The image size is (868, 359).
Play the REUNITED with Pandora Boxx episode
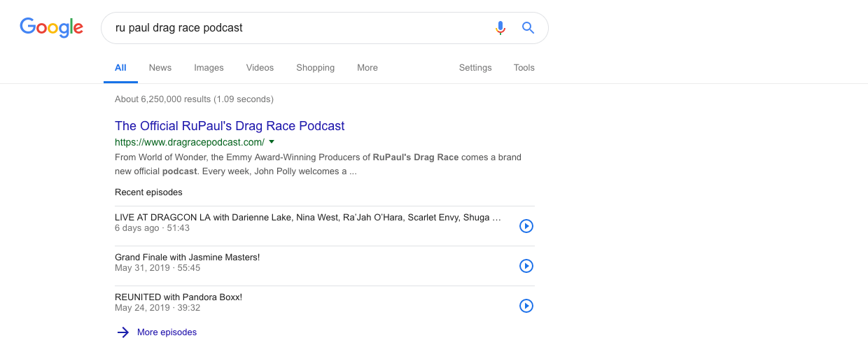(x=526, y=306)
